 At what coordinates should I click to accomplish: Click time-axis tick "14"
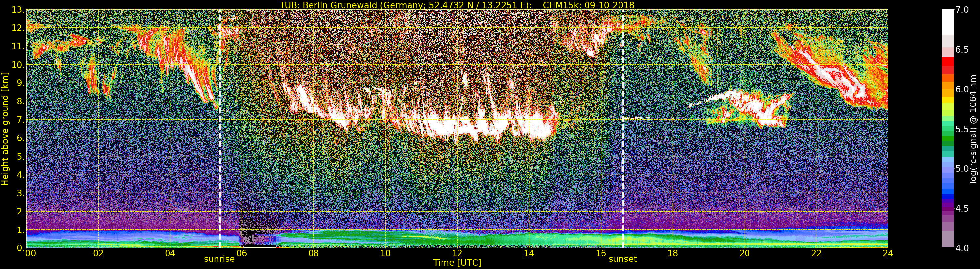coord(529,253)
